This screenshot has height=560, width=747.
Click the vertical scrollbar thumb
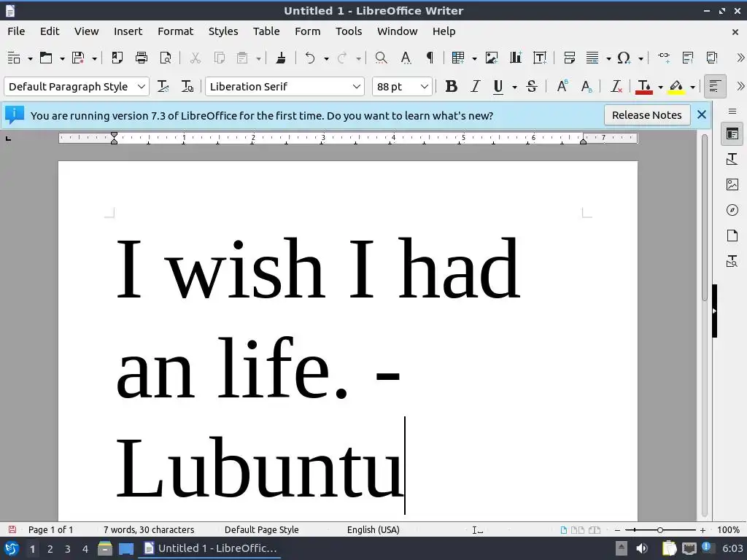click(705, 217)
